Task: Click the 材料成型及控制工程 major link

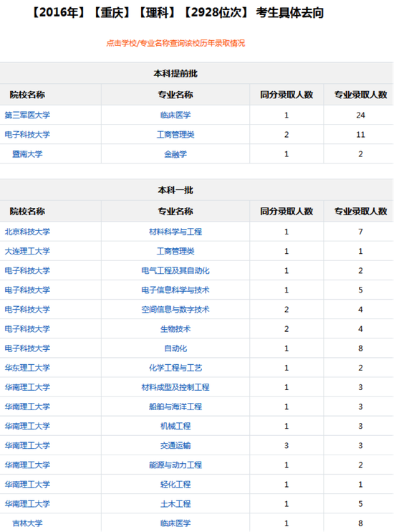Action: coord(176,386)
